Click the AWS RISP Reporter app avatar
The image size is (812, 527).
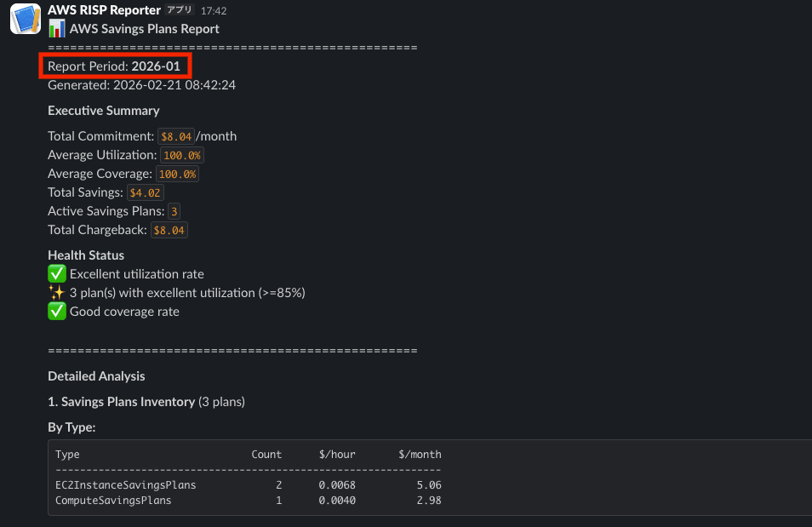pyautogui.click(x=26, y=19)
